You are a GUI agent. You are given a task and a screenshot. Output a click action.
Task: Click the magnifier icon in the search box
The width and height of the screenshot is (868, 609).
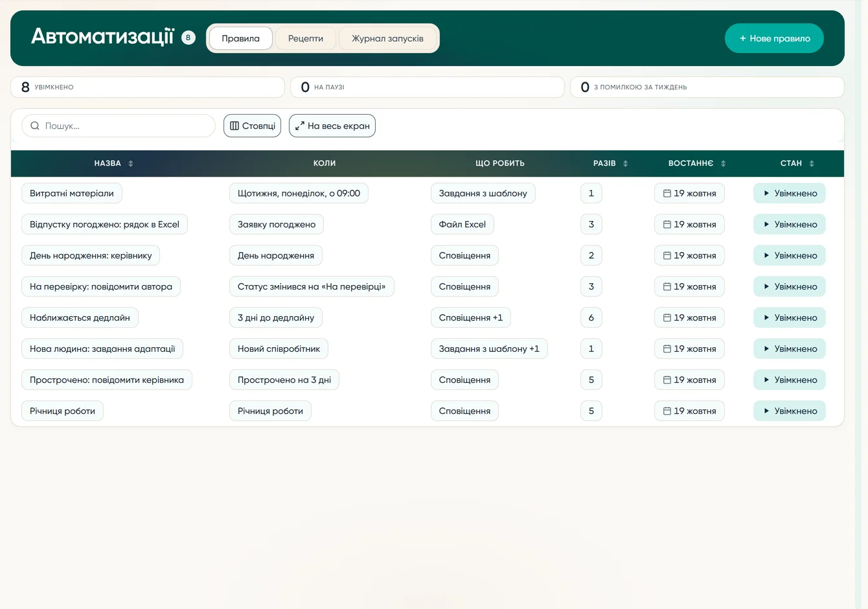point(35,126)
